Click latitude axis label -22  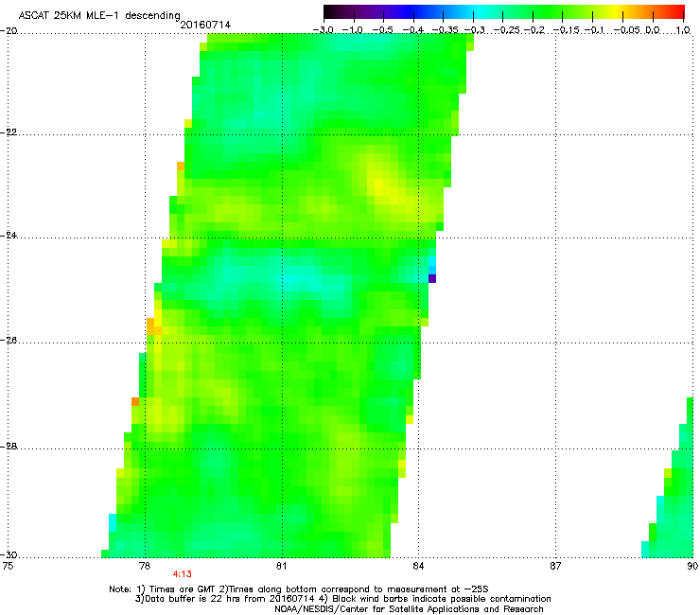(x=9, y=132)
